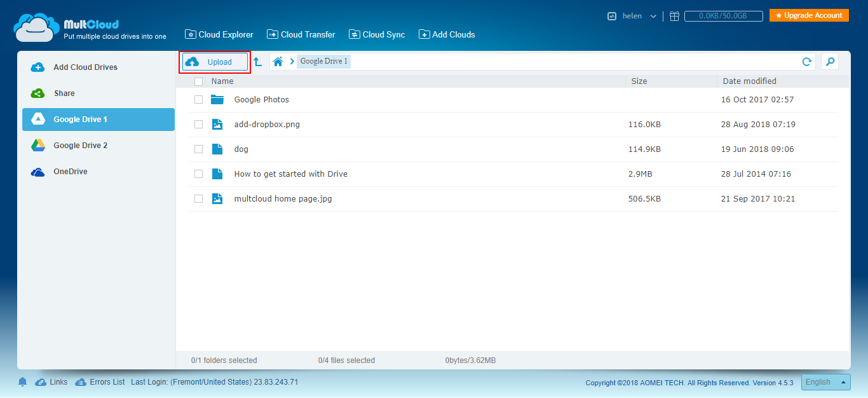
Task: Open the English language dropdown
Action: pyautogui.click(x=826, y=382)
